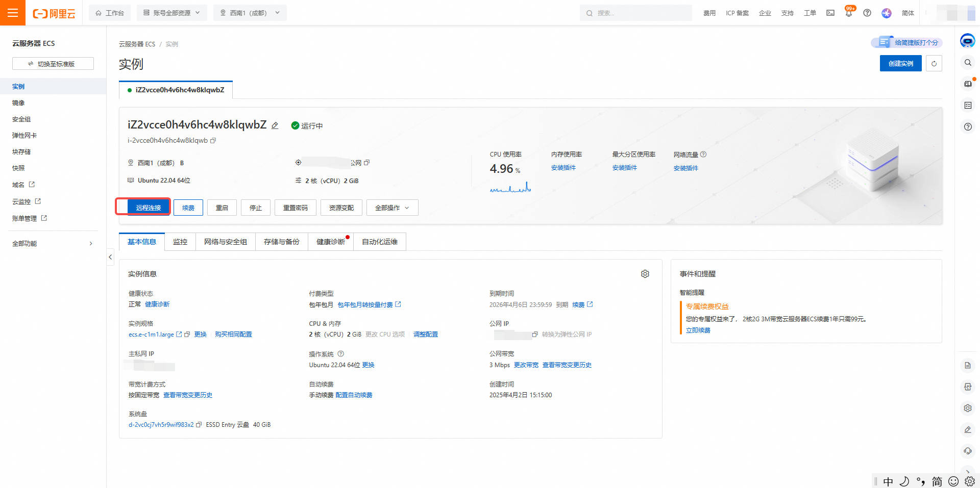Click 安装插件 under 内存使用率
The width and height of the screenshot is (980, 488).
pyautogui.click(x=563, y=168)
